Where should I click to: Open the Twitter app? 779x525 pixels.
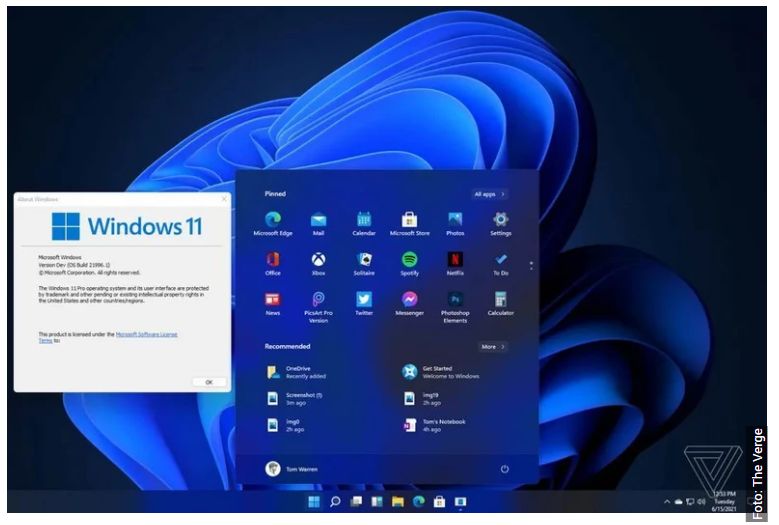(364, 303)
